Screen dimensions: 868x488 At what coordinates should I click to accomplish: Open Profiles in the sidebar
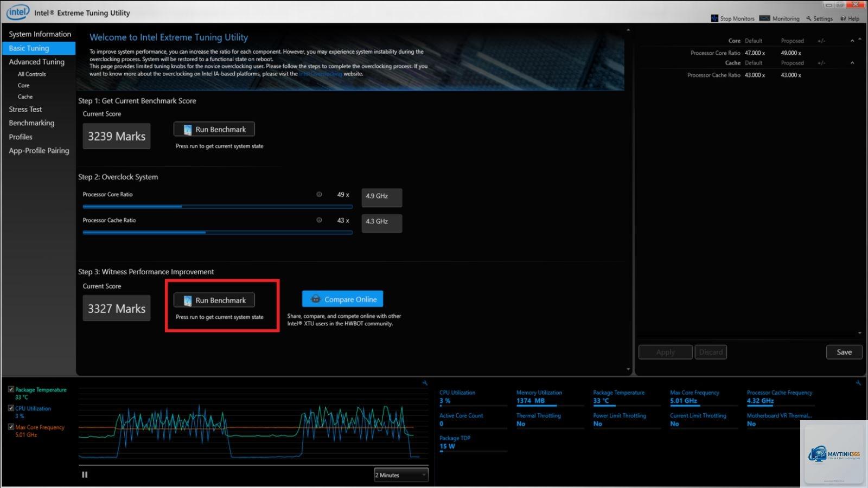click(x=21, y=137)
